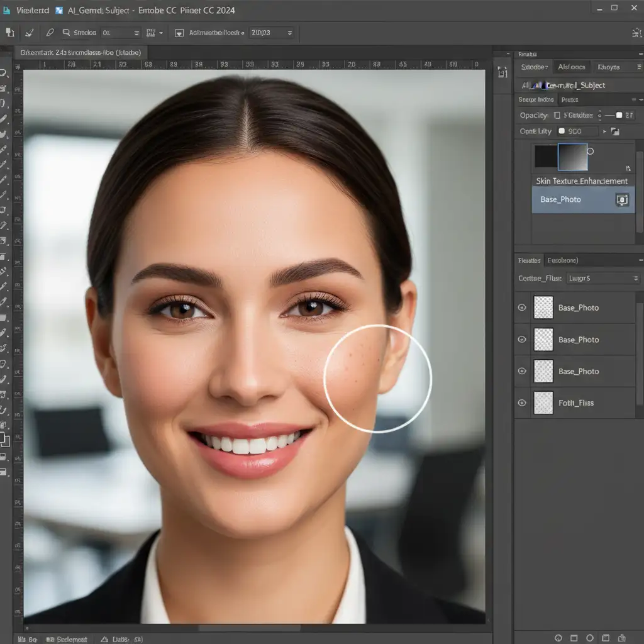Tick the checkbox next to Opacity

[556, 116]
